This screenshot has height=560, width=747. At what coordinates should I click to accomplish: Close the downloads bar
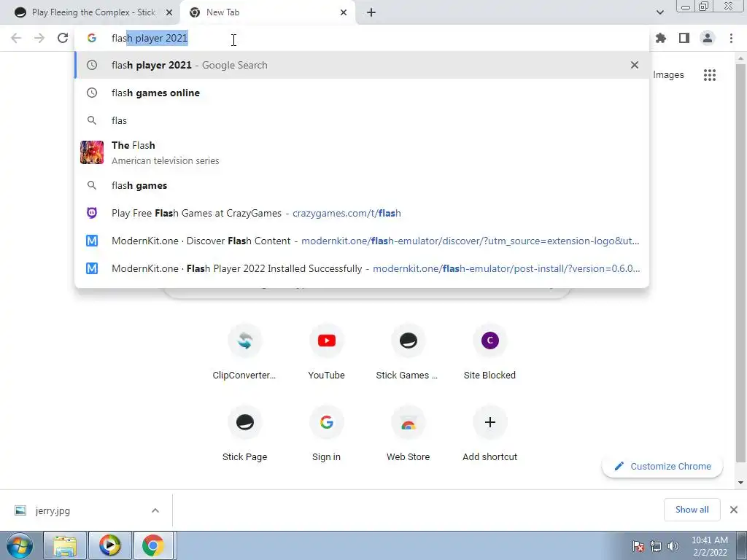734,510
